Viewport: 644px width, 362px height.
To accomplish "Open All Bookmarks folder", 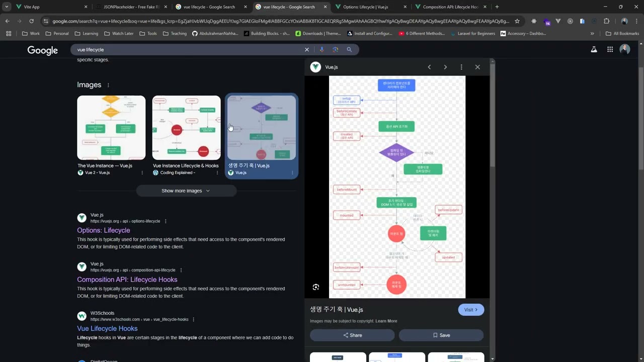I will [x=622, y=34].
